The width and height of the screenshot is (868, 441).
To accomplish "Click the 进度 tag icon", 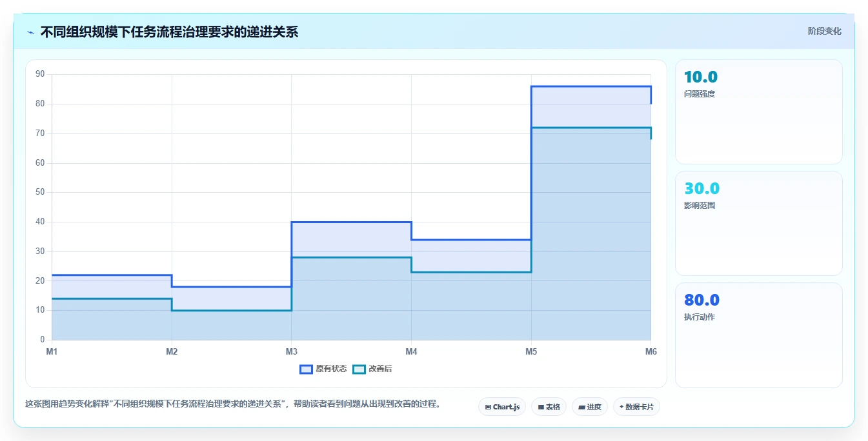I will [x=581, y=407].
